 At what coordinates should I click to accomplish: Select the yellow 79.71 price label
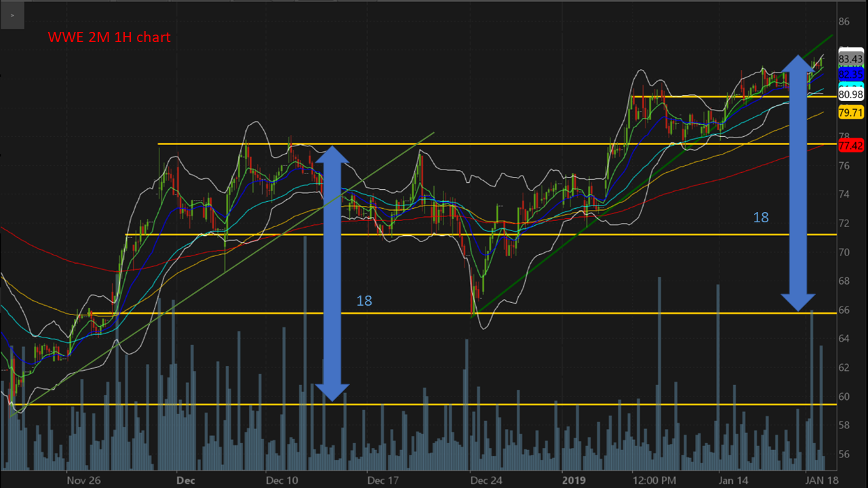(850, 113)
